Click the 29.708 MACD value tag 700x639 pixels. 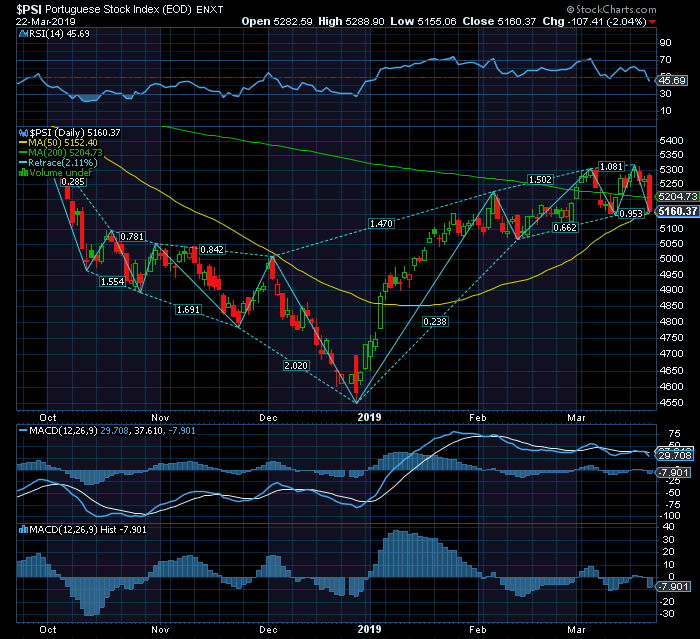click(672, 454)
